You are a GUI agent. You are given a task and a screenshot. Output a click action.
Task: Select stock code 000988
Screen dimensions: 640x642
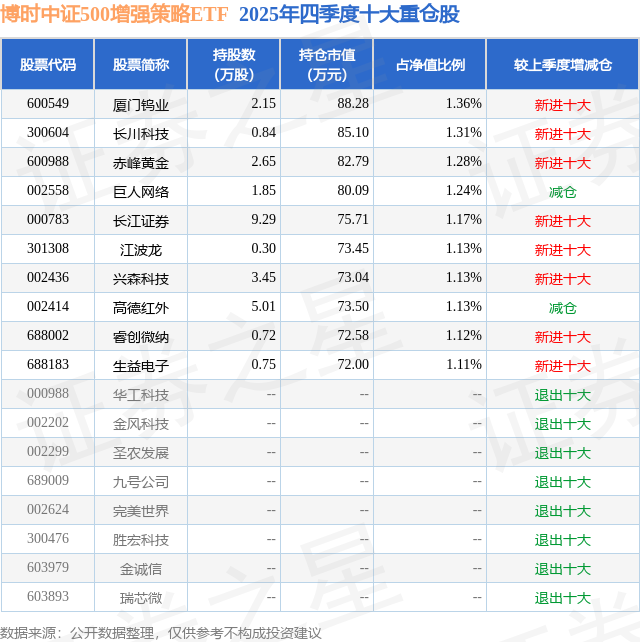(48, 394)
